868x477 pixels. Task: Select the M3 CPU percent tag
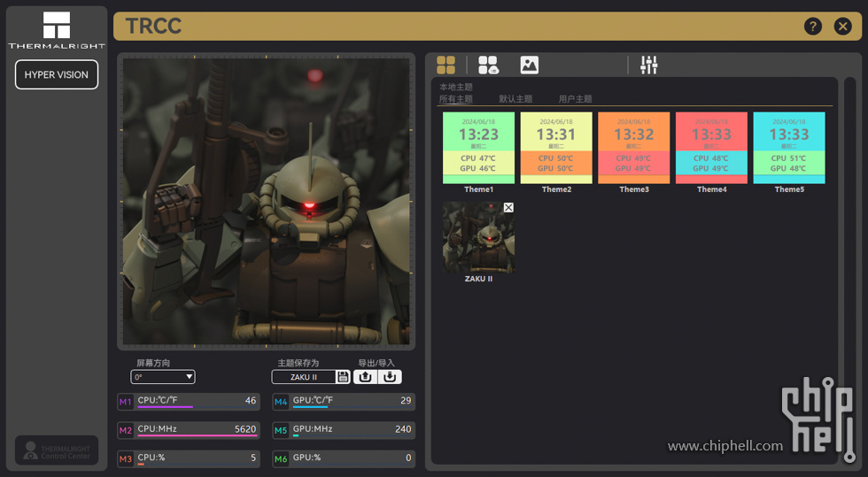click(126, 459)
